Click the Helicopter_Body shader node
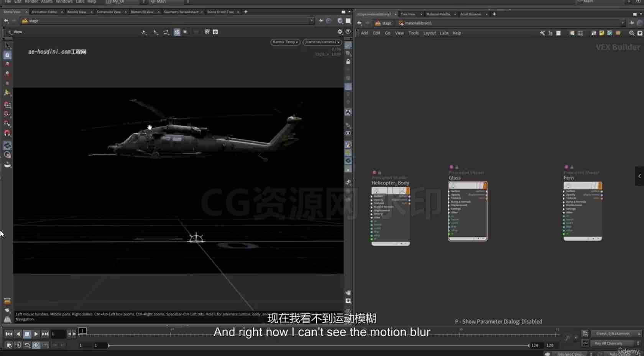 (x=391, y=216)
